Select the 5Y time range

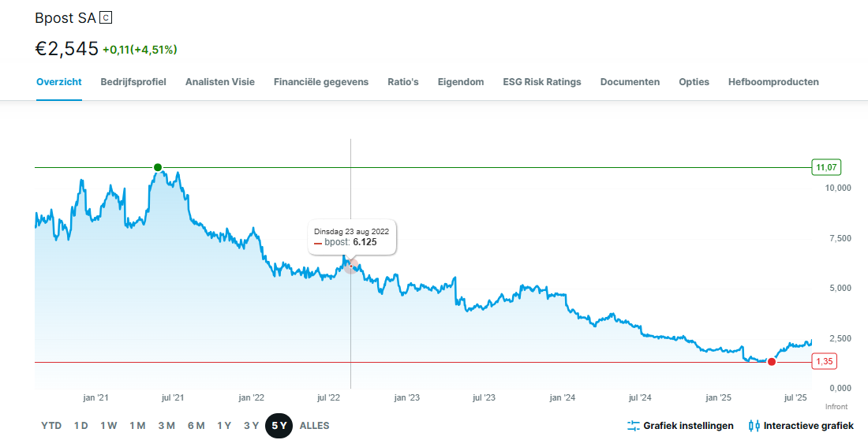click(279, 426)
